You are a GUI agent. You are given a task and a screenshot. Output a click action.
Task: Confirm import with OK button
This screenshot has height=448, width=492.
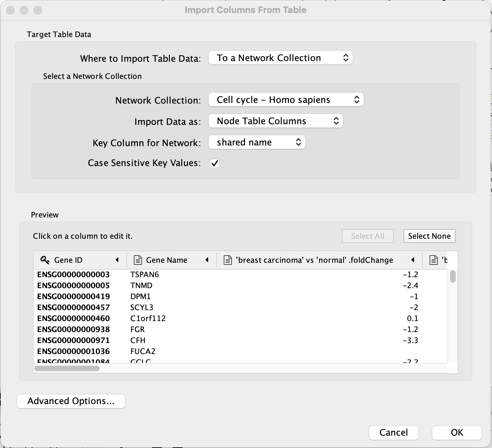click(457, 433)
